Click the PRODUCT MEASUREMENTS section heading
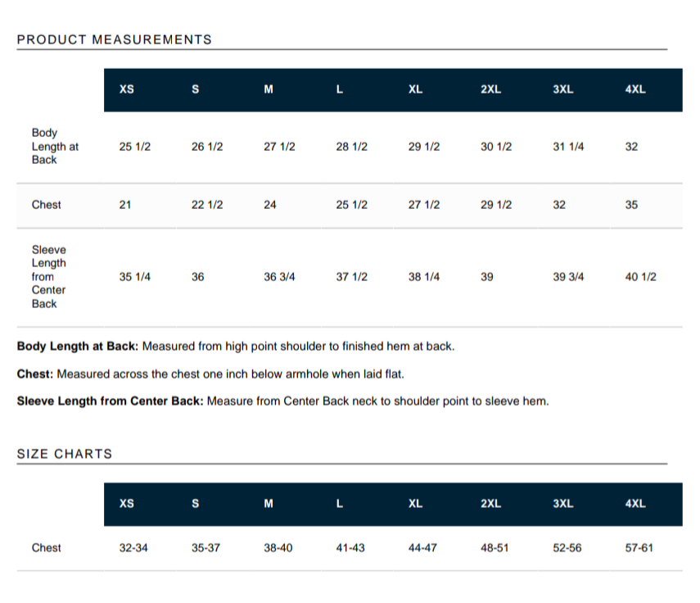 pyautogui.click(x=114, y=39)
